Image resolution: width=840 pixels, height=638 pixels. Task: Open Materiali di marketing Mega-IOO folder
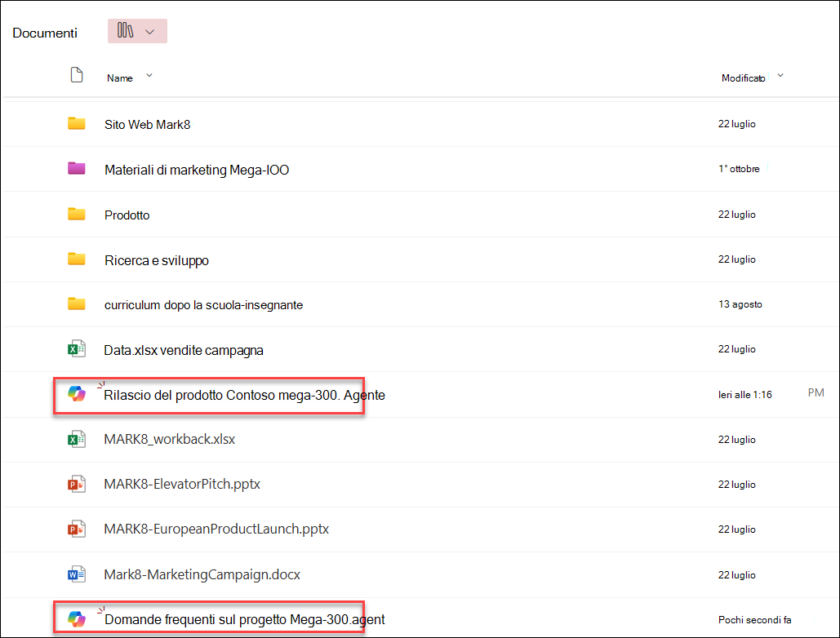click(197, 171)
